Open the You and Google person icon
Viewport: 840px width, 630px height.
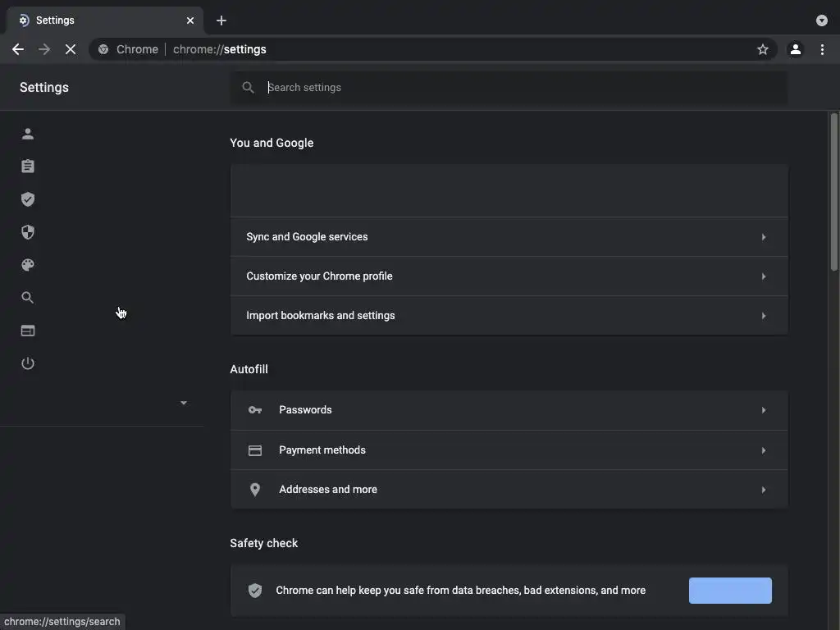(28, 134)
